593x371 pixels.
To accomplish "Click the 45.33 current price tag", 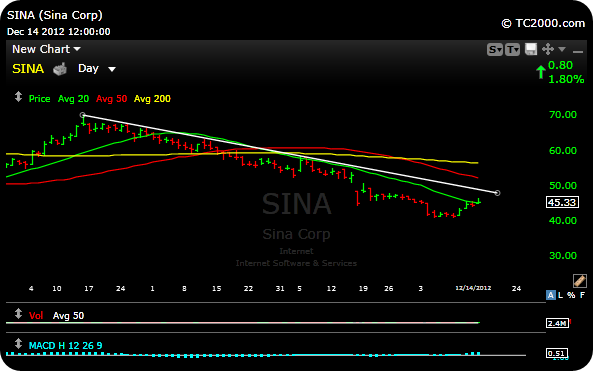I will click(x=562, y=202).
